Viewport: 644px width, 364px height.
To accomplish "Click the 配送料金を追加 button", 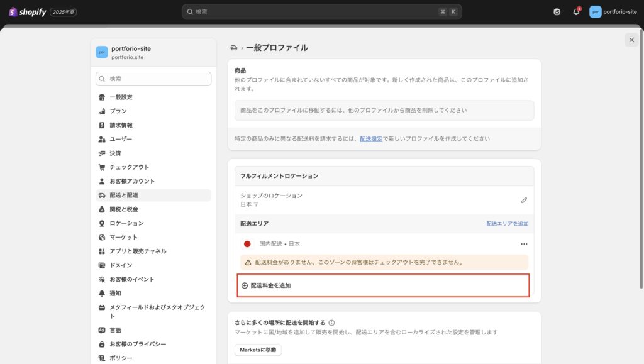I will point(266,285).
